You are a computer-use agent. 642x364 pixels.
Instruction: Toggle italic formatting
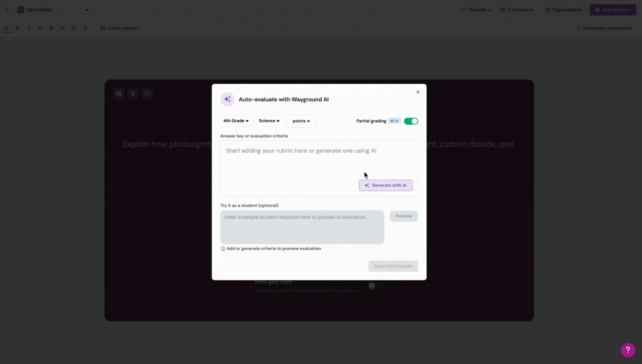tap(29, 28)
